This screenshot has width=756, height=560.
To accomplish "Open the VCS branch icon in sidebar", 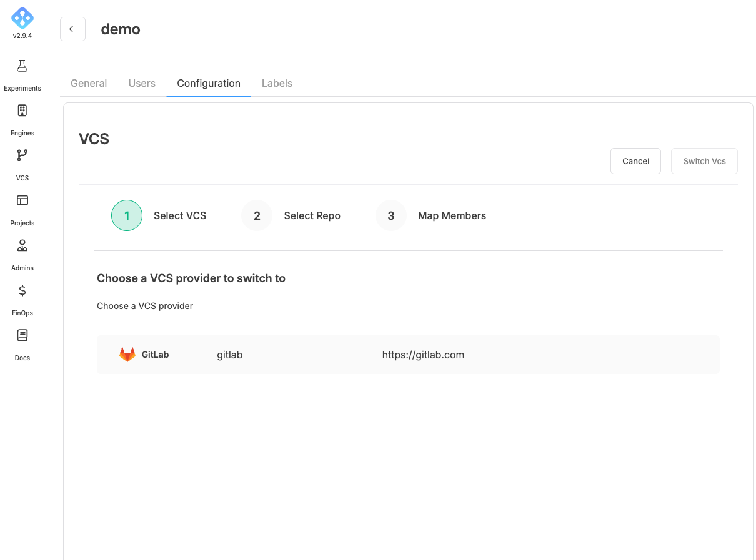I will (x=22, y=155).
